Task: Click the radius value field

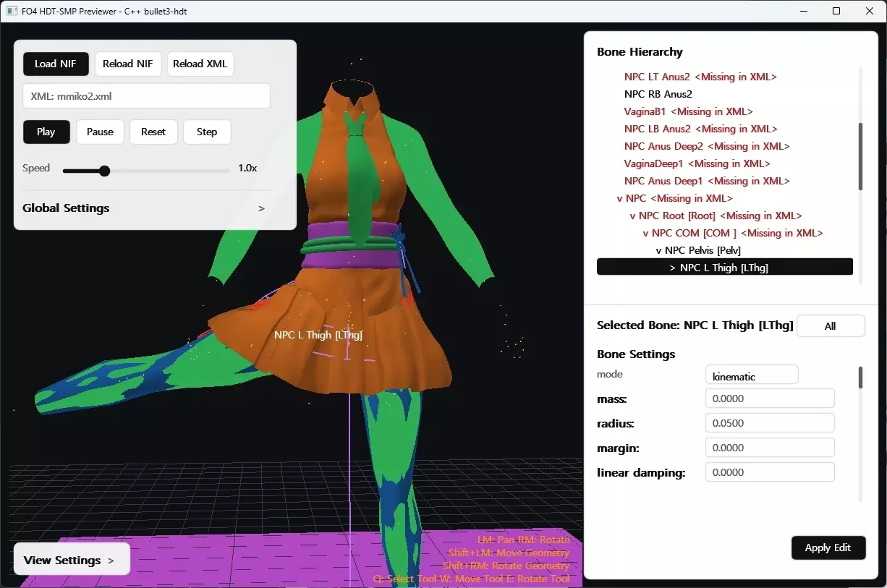Action: pyautogui.click(x=770, y=423)
